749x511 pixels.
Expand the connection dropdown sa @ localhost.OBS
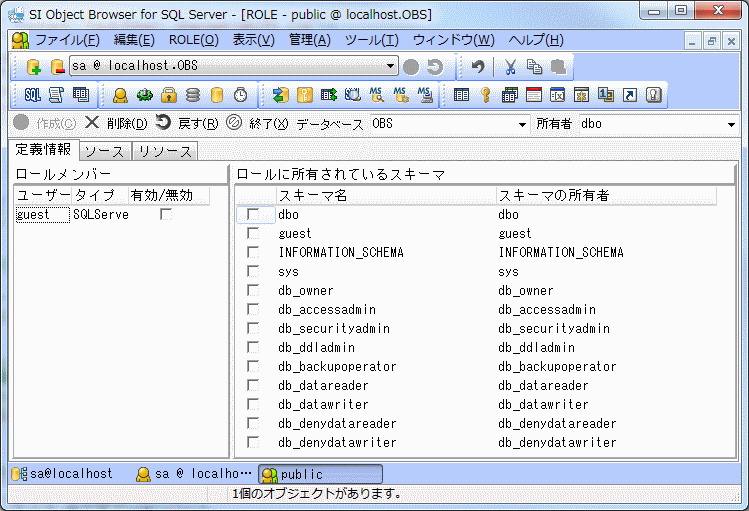[391, 67]
